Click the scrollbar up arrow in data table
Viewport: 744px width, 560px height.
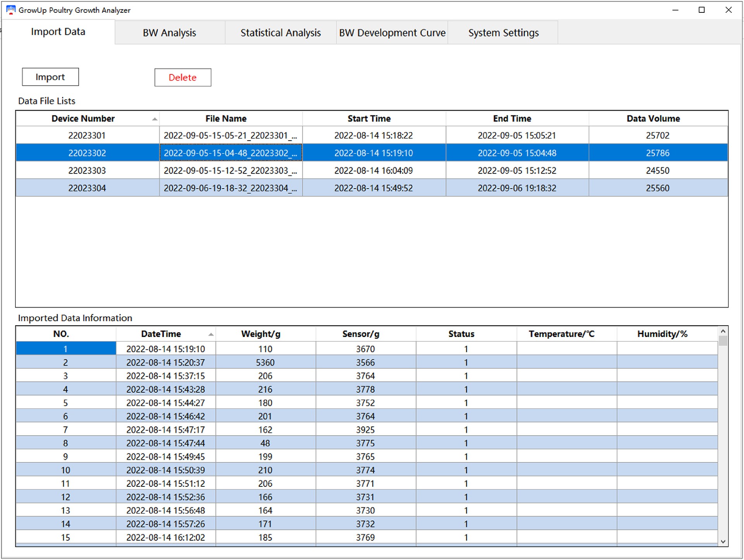click(x=723, y=332)
